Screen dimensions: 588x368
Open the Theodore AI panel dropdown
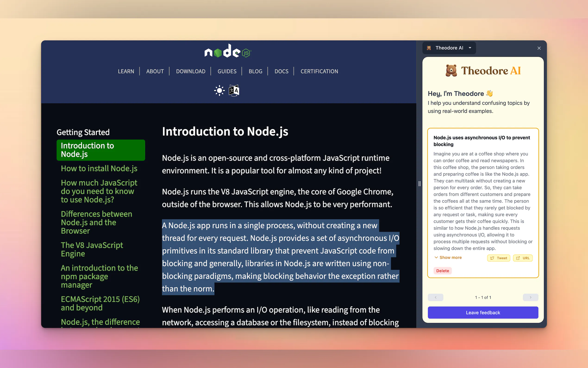coord(470,48)
